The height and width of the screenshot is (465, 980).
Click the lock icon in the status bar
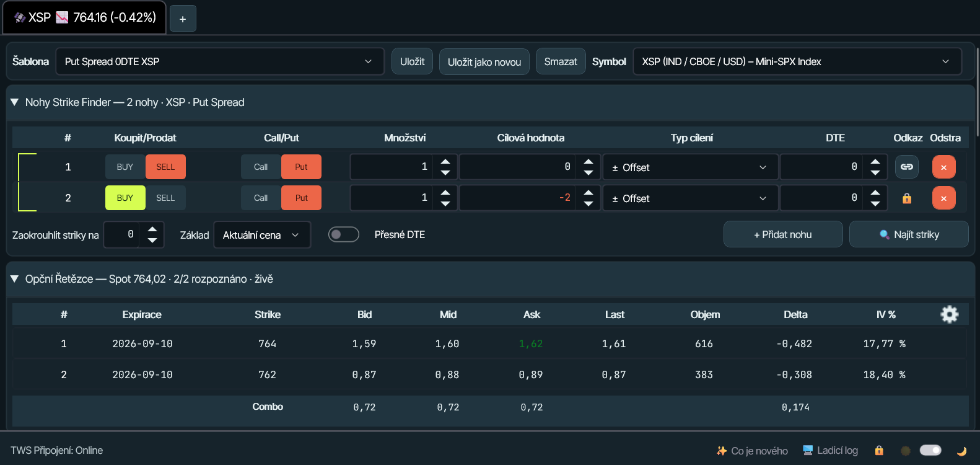pos(879,451)
